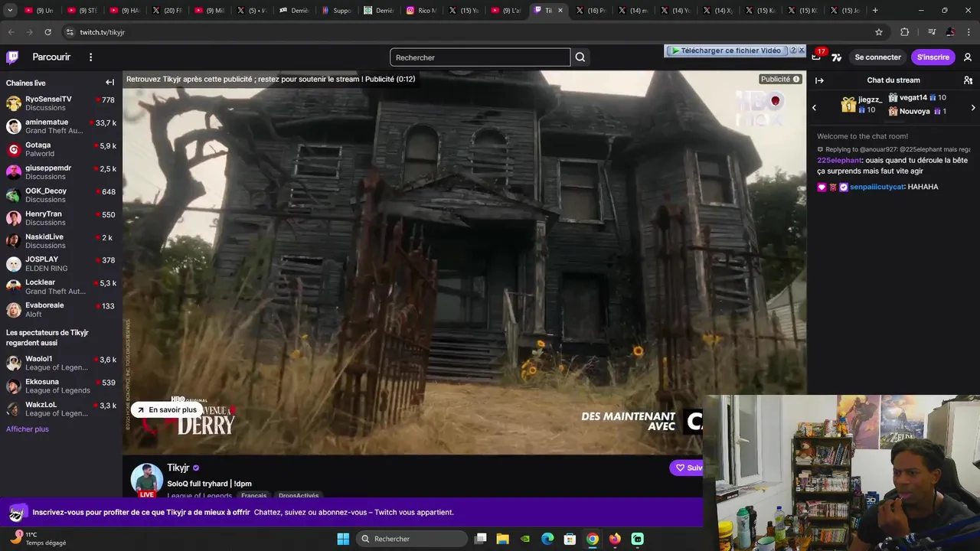The width and height of the screenshot is (980, 551).
Task: Open NaskidLive channel in sidebar
Action: (61, 241)
